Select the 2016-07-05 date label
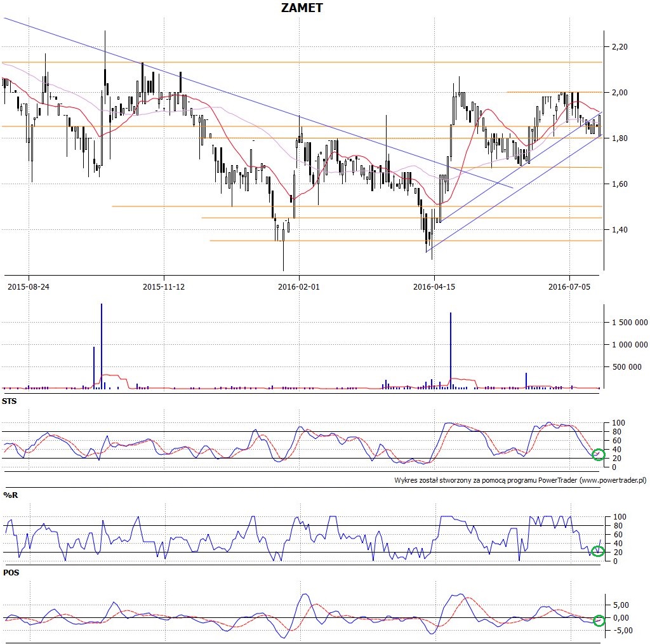Viewport: 650px width, 644px height. [569, 286]
